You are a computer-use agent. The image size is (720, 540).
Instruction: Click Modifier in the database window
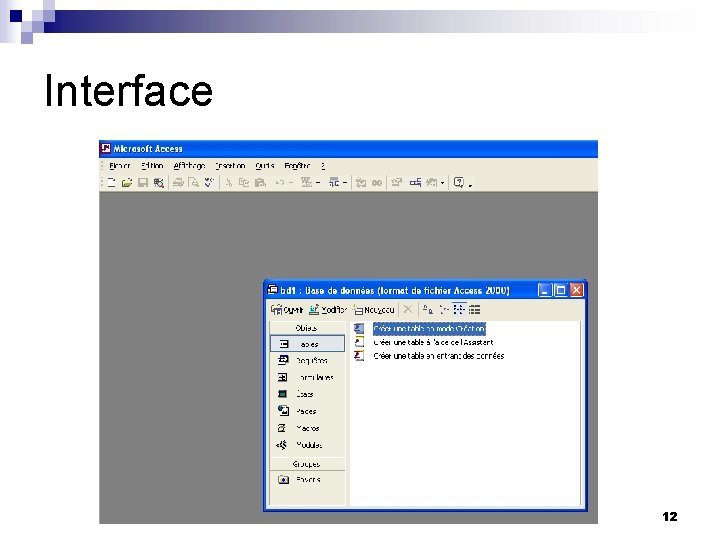pyautogui.click(x=328, y=310)
